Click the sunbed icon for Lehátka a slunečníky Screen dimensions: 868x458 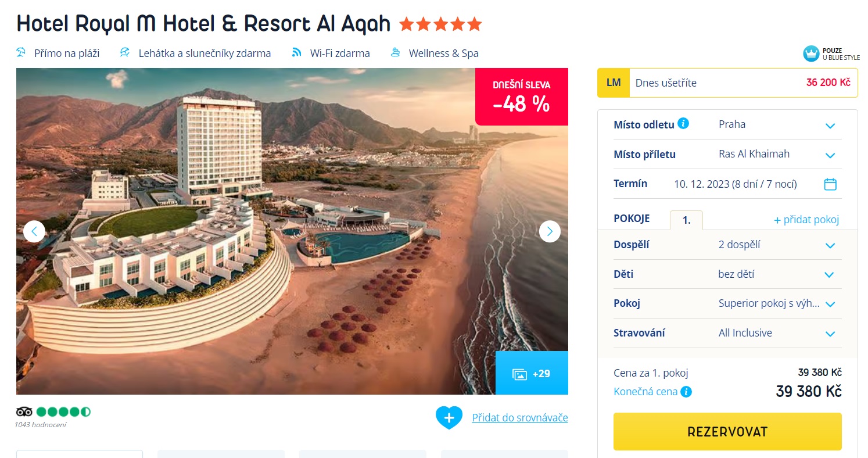pos(124,53)
